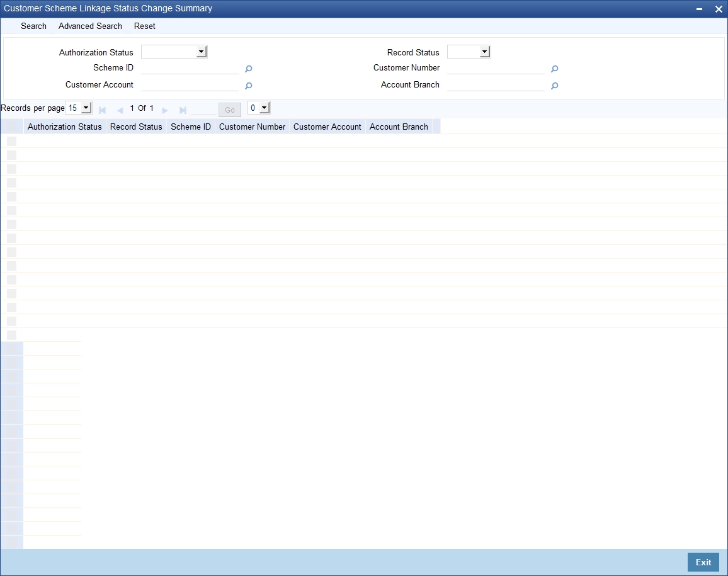Tick the second row checkbox in results
The height and width of the screenshot is (576, 728).
point(11,155)
